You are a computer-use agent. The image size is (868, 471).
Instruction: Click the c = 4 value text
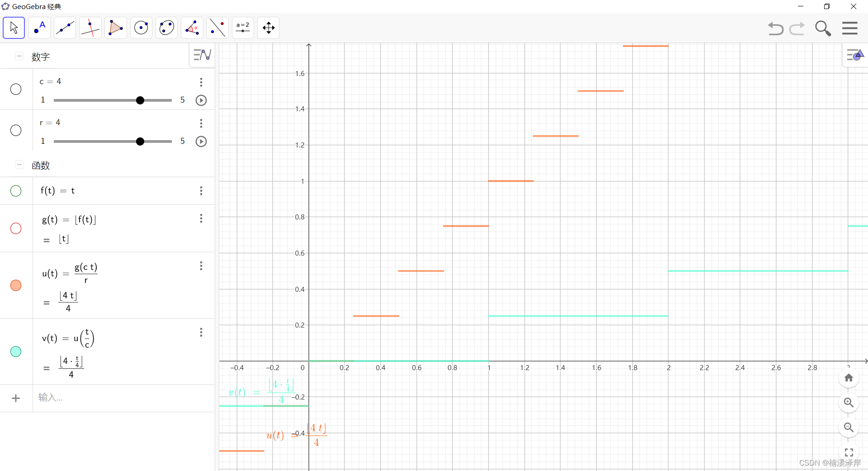pyautogui.click(x=50, y=81)
